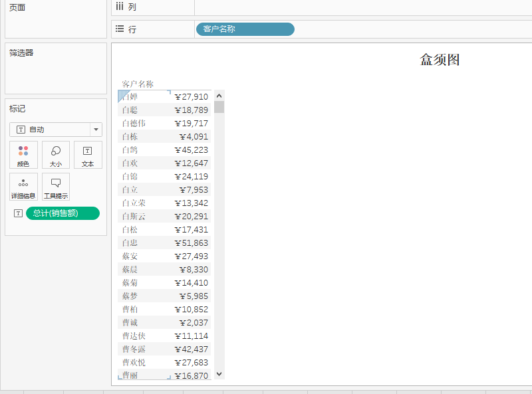Click the 筛选器 filters shelf label

pyautogui.click(x=21, y=53)
